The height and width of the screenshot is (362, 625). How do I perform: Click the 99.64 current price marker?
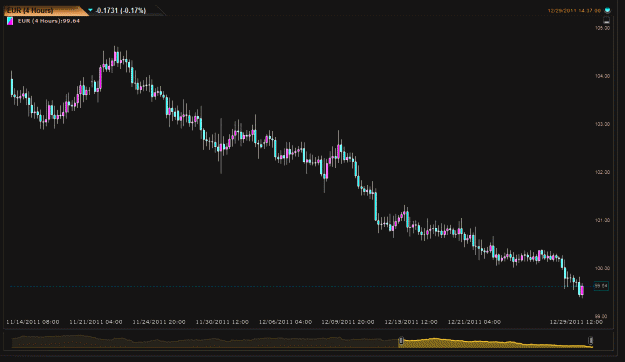pyautogui.click(x=601, y=286)
